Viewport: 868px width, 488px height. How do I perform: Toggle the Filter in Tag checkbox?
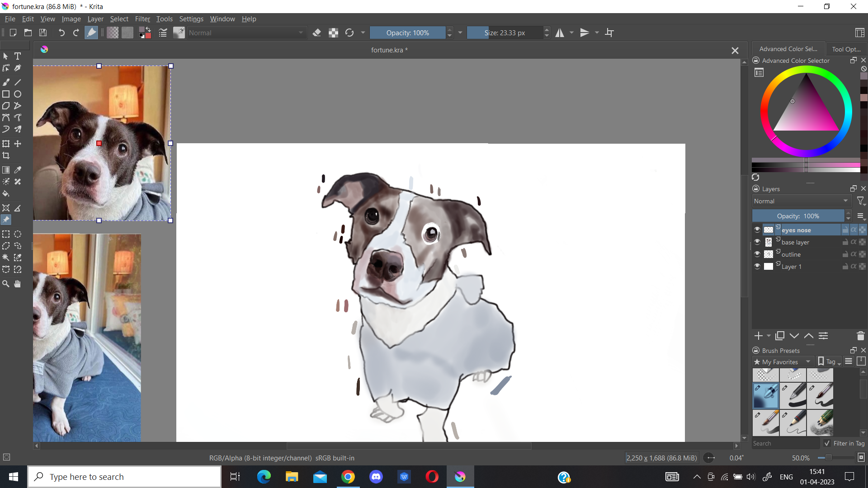[x=827, y=443]
